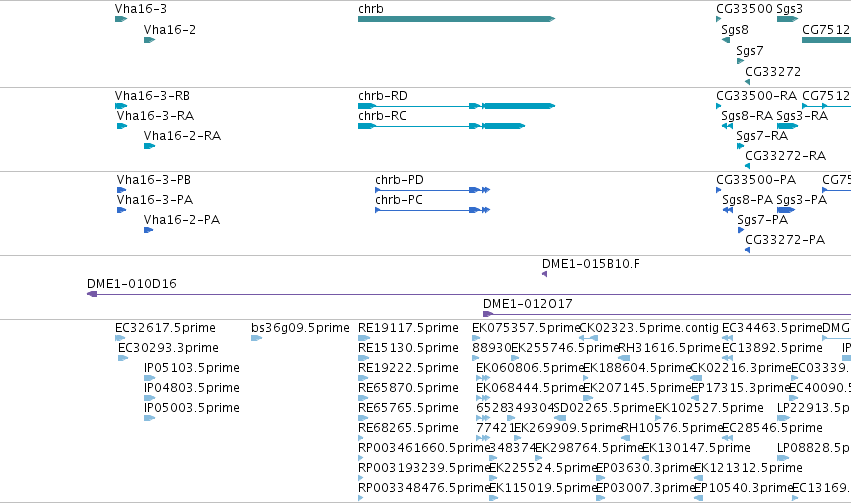Select the chrb-PC protein feature
Viewport: 851px width, 503px height.
tap(433, 210)
